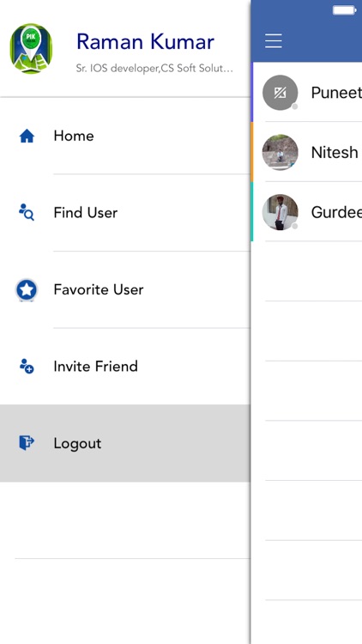Tap the hamburger menu icon
This screenshot has height=644, width=362.
click(274, 41)
